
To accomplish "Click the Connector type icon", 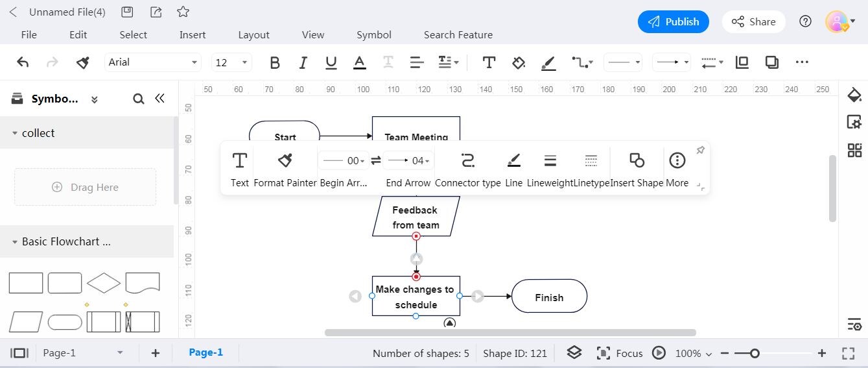I will [467, 160].
